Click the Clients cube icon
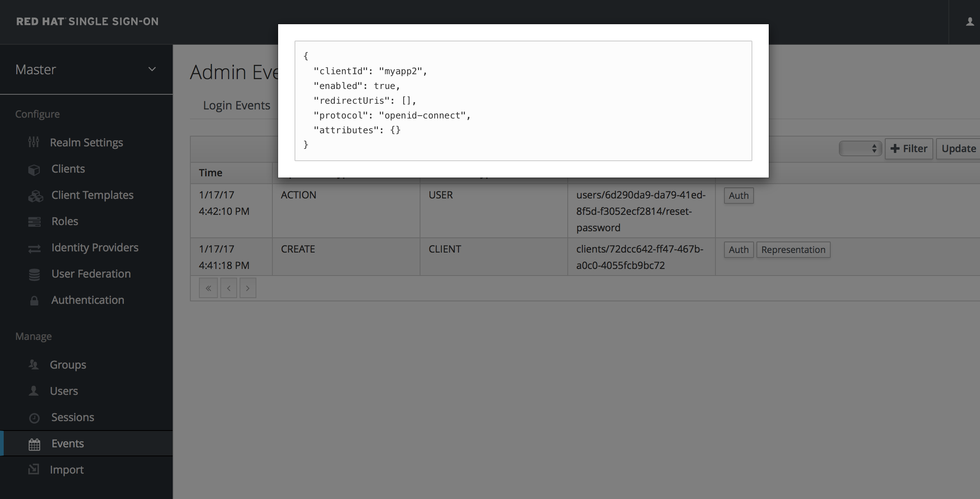 coord(34,169)
